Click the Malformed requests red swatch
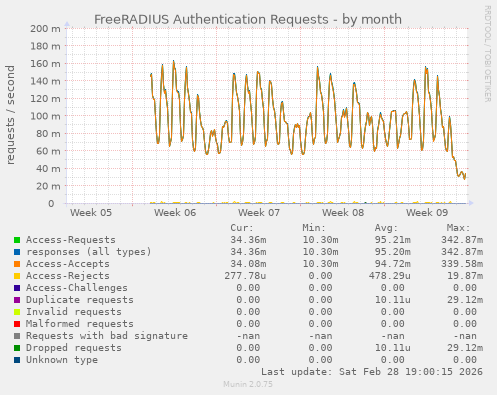Image resolution: width=497 pixels, height=395 pixels. click(17, 324)
